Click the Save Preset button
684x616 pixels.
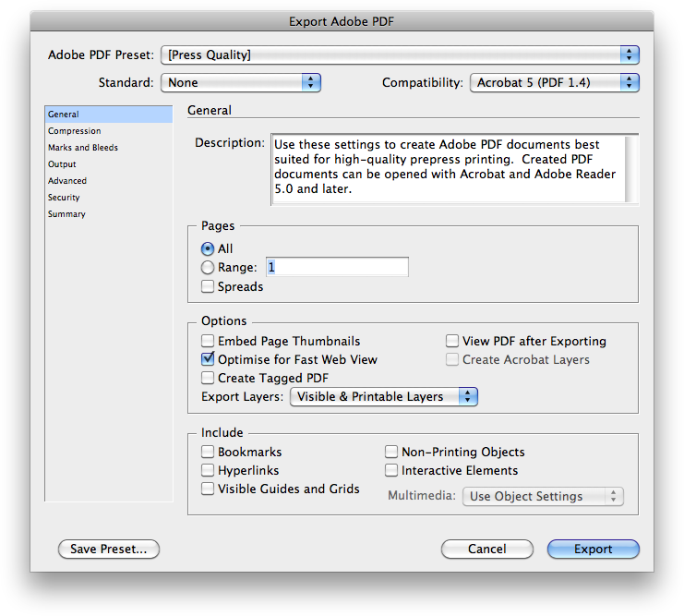tap(109, 550)
